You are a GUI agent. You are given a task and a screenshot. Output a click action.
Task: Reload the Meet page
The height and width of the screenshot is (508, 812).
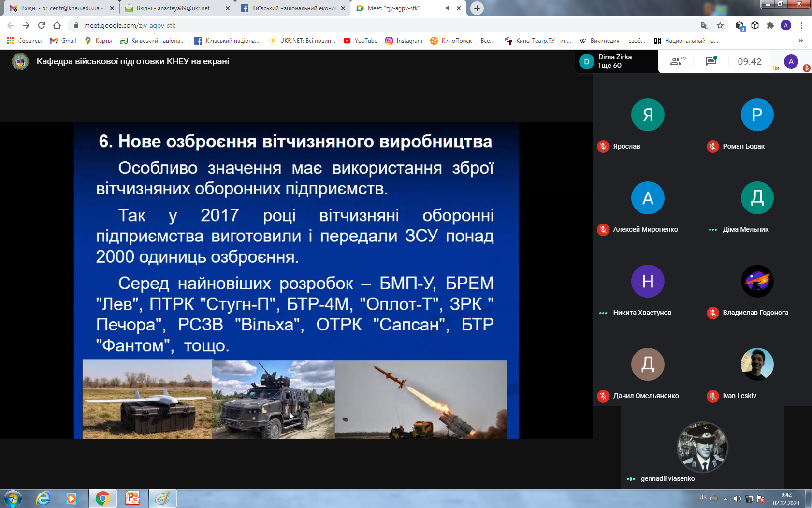tap(42, 25)
